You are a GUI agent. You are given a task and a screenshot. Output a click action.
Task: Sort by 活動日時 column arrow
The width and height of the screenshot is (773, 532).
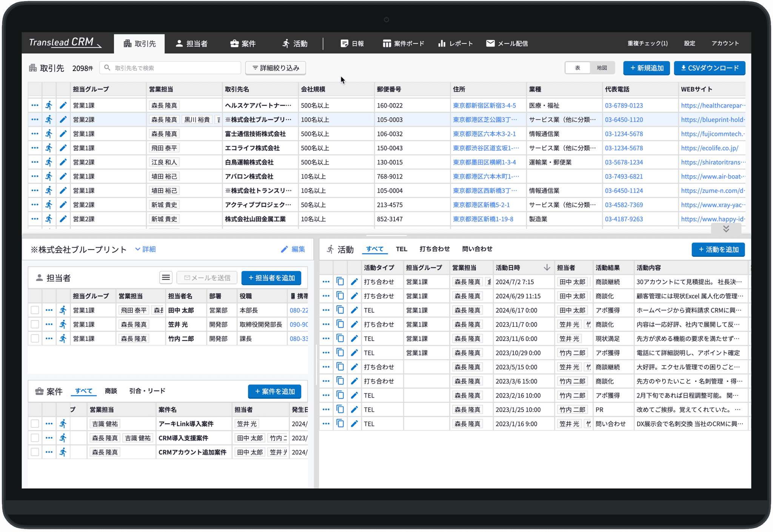(x=547, y=268)
